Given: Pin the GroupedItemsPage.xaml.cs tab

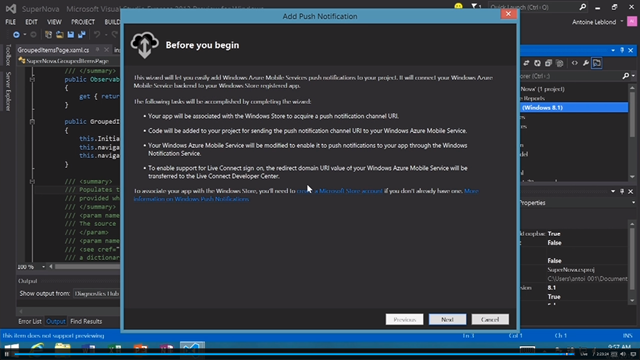Looking at the screenshot, I should point(98,50).
